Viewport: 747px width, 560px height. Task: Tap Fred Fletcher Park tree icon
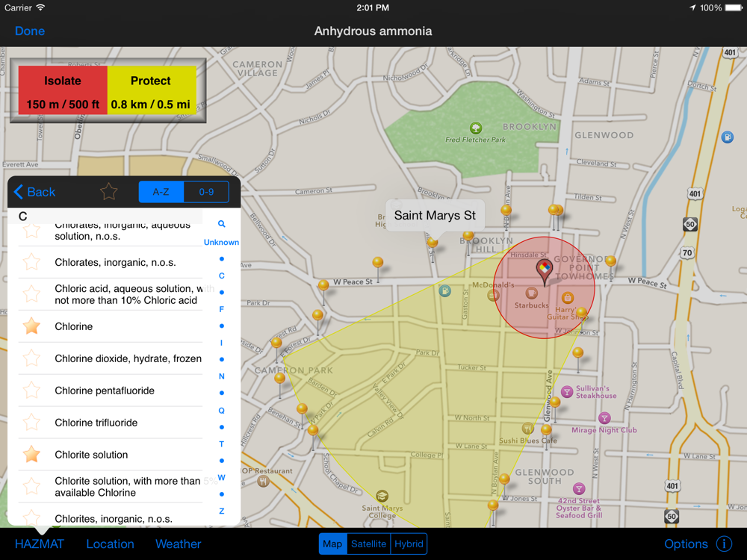point(475,128)
